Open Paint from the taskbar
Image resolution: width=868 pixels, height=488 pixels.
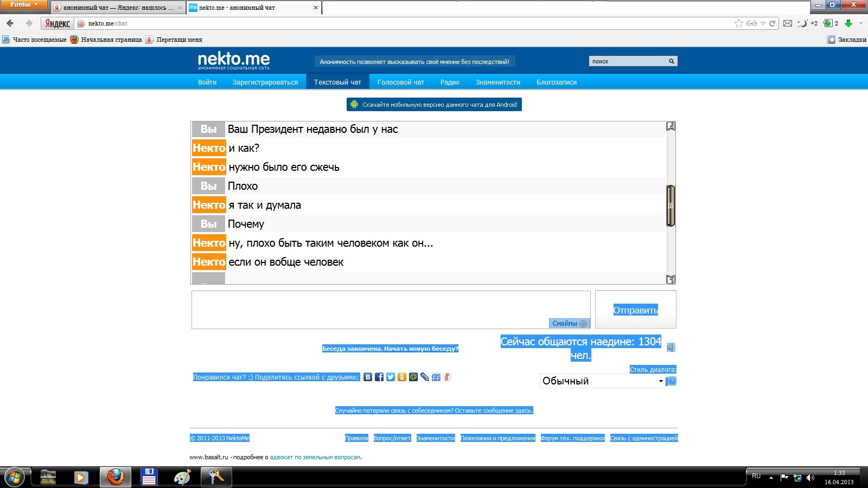pos(182,477)
